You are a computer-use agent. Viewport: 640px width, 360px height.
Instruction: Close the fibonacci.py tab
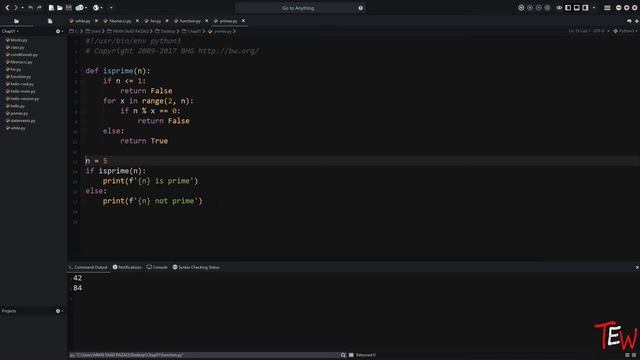click(137, 21)
